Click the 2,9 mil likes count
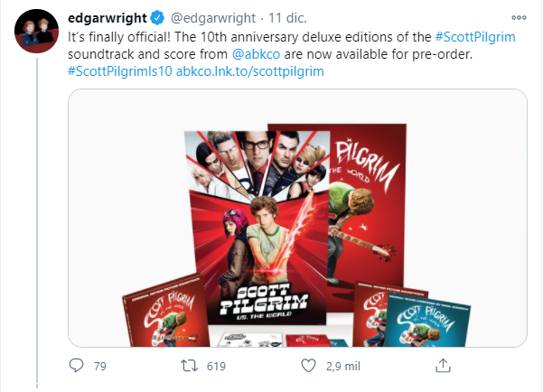Image resolution: width=543 pixels, height=392 pixels. [x=342, y=367]
